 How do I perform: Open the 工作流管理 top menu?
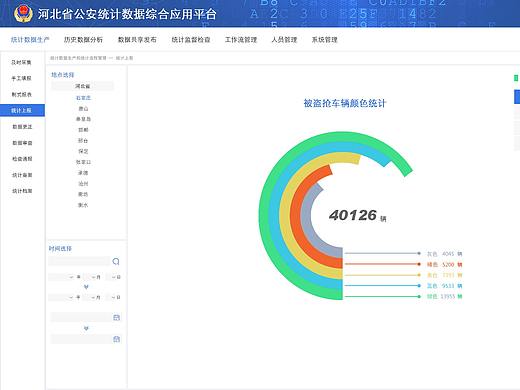tap(241, 40)
